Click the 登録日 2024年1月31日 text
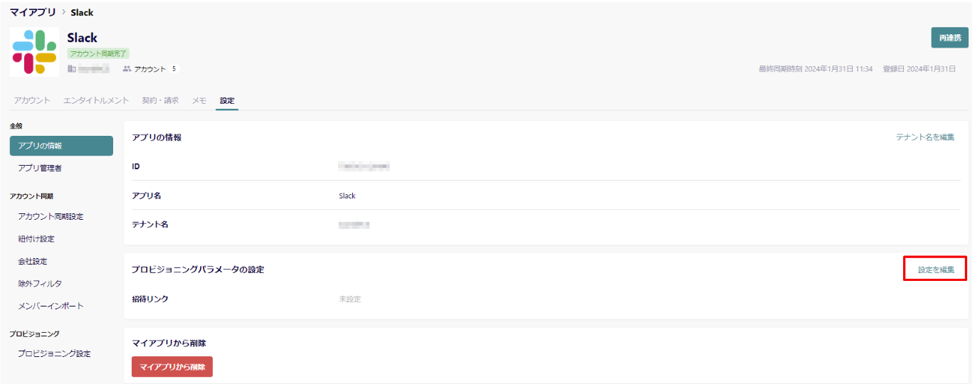 [919, 69]
